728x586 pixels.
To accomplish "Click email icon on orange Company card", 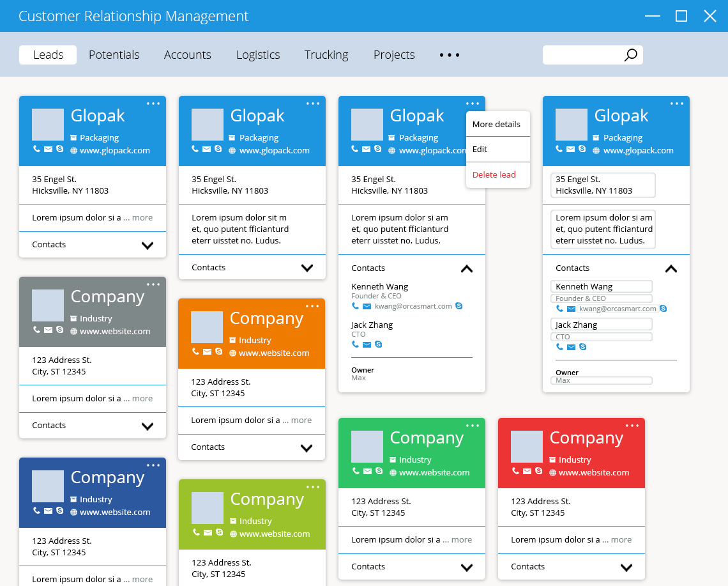I will point(207,351).
